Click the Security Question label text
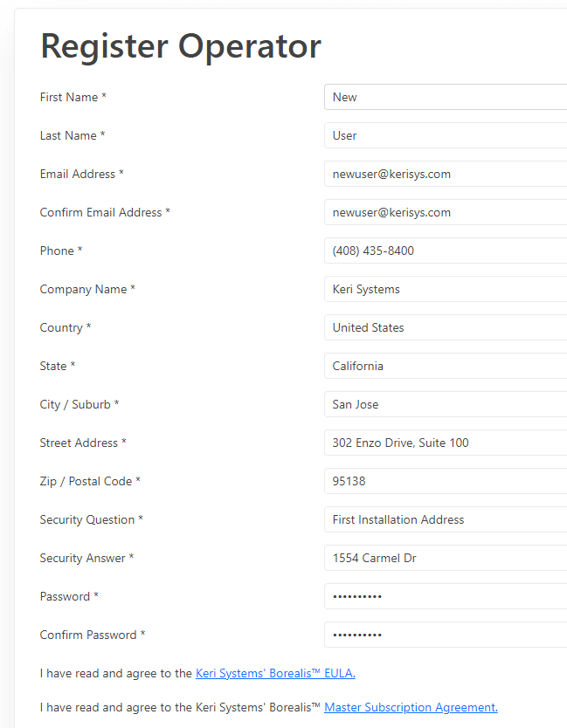Viewport: 567px width, 728px height. pyautogui.click(x=86, y=519)
